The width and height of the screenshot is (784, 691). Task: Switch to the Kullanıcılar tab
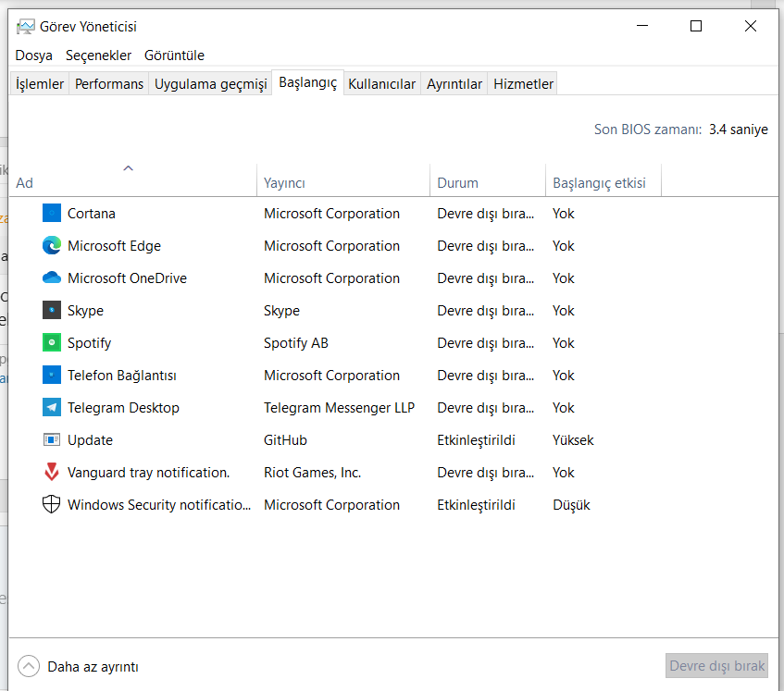click(x=382, y=83)
